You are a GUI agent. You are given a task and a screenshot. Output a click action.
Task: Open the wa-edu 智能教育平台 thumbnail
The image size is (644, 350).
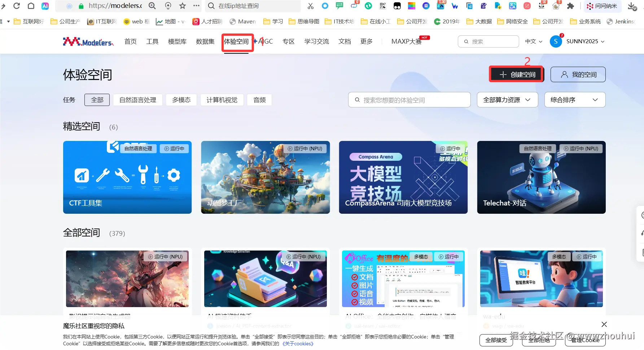tap(542, 279)
